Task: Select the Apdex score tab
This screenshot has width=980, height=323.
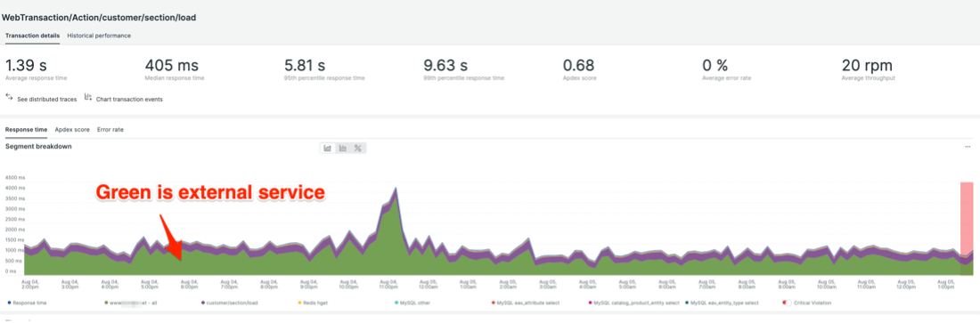Action: 72,129
